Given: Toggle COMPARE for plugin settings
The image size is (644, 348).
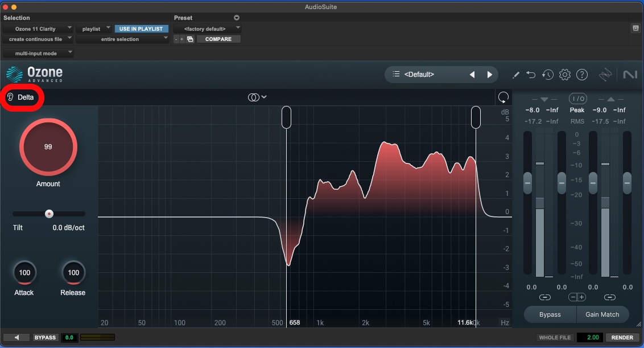Looking at the screenshot, I should [218, 39].
